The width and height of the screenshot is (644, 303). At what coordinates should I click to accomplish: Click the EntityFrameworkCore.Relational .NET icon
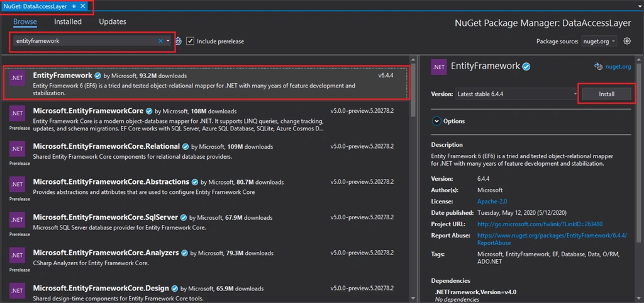click(x=17, y=149)
